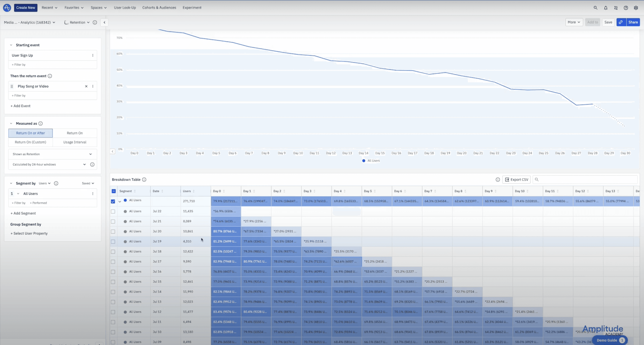Open the Favorites dropdown
This screenshot has width=644, height=345.
click(74, 8)
